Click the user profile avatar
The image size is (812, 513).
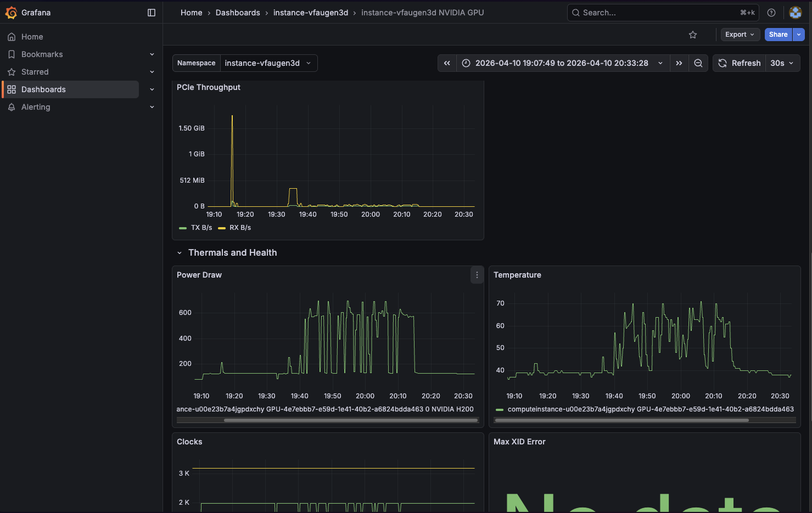[x=795, y=13]
